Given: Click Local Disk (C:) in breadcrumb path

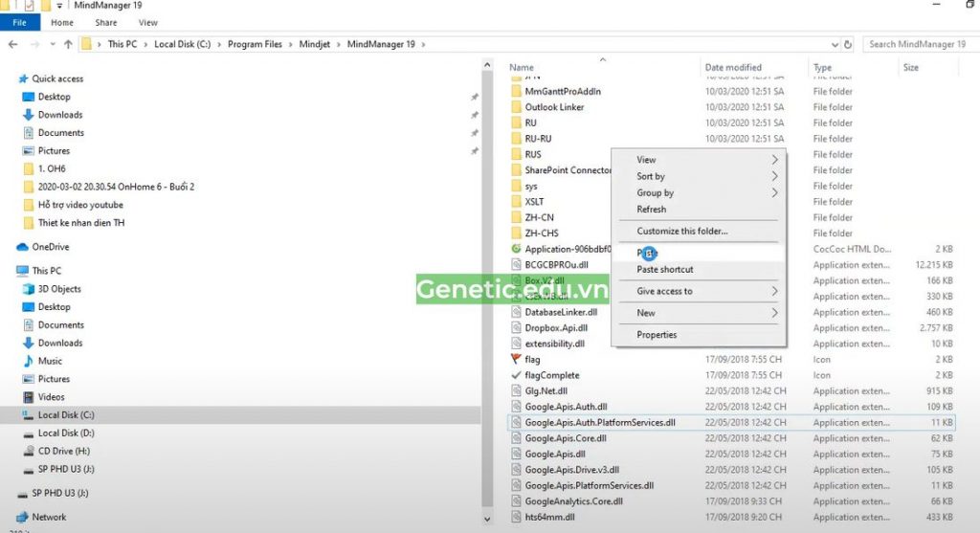Looking at the screenshot, I should coord(183,44).
